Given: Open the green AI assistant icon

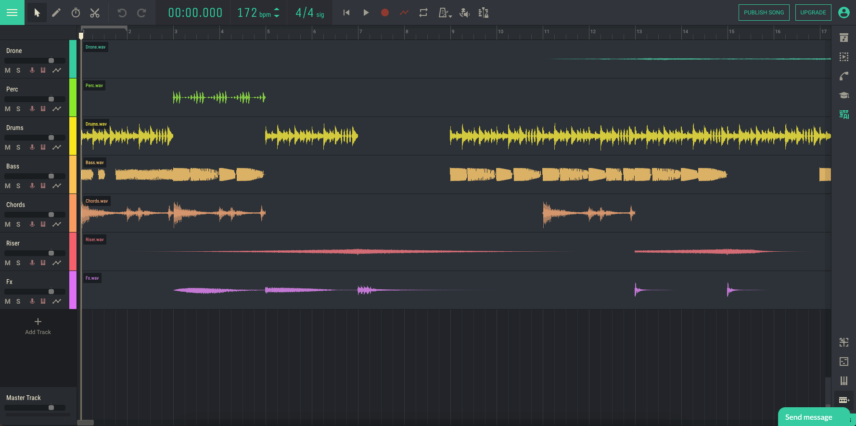Looking at the screenshot, I should point(844,114).
